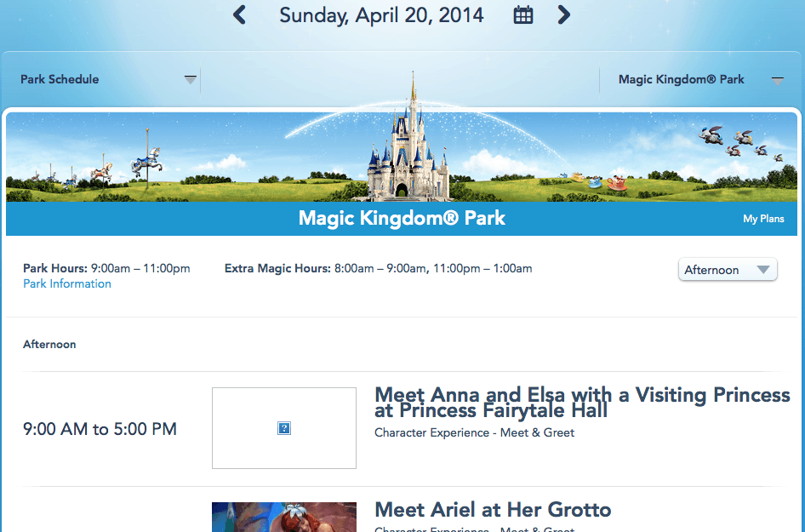Click the white Magic Kingdom Park banner title

402,218
